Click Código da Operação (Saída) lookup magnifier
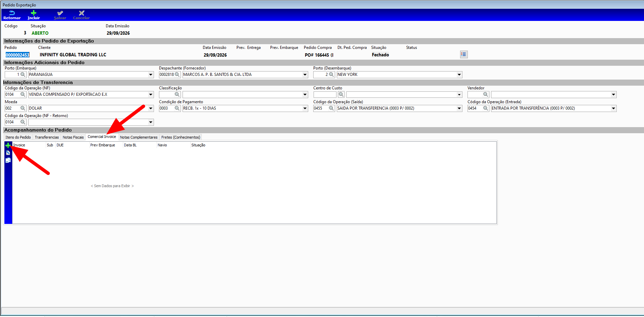Screen dimensions: 644x317 pos(331,108)
